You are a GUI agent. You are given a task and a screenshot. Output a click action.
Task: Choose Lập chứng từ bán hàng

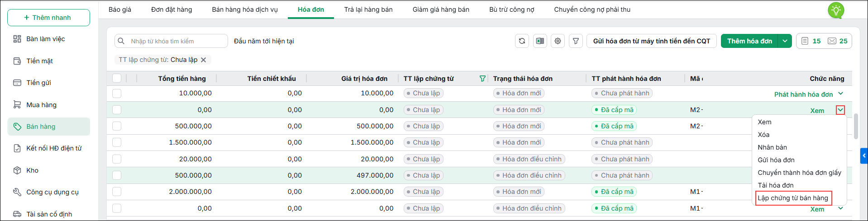pyautogui.click(x=793, y=198)
